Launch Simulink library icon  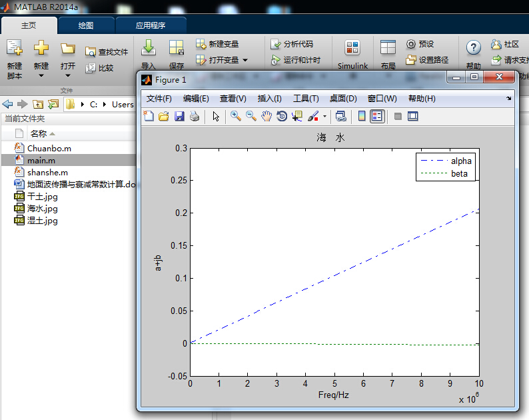pyautogui.click(x=352, y=47)
